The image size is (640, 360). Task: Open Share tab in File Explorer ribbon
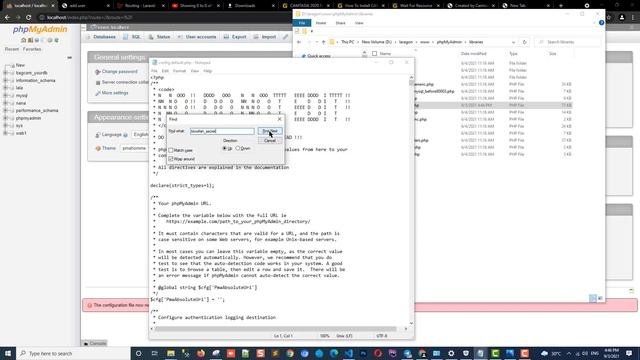click(340, 23)
